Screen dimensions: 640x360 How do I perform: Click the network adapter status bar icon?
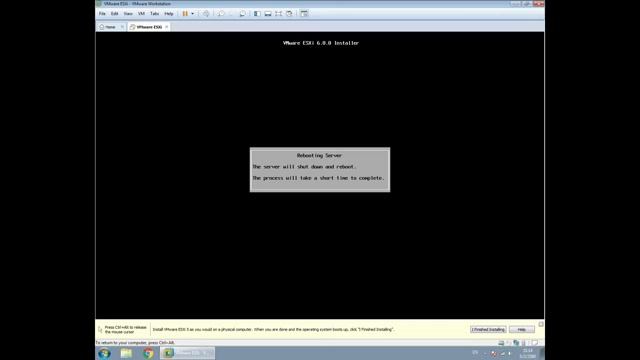click(516, 343)
